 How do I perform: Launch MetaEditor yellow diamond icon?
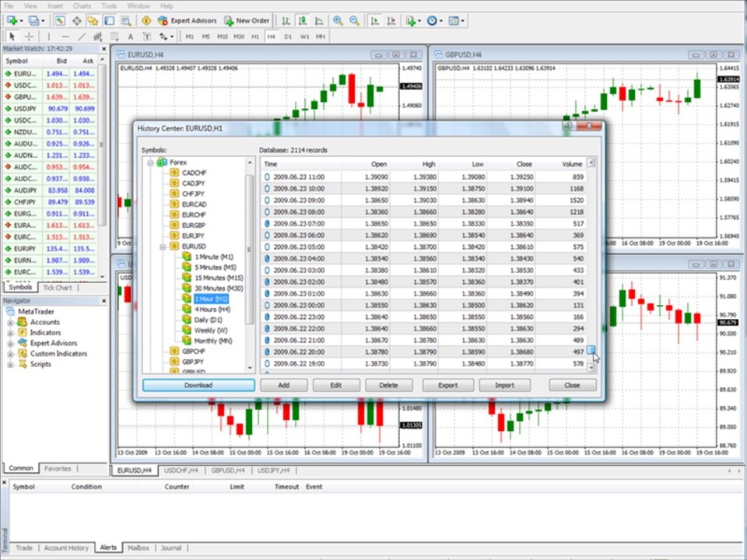(x=146, y=20)
